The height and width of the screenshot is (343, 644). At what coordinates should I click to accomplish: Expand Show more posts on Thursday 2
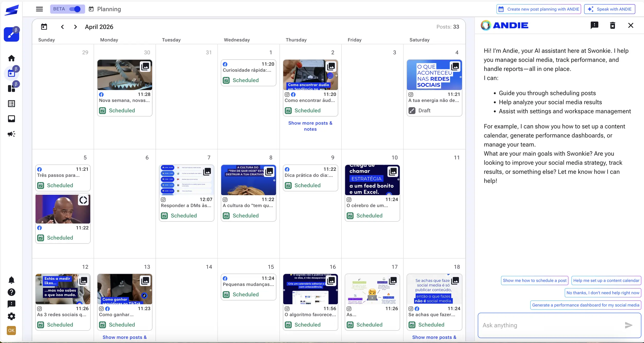coord(310,126)
